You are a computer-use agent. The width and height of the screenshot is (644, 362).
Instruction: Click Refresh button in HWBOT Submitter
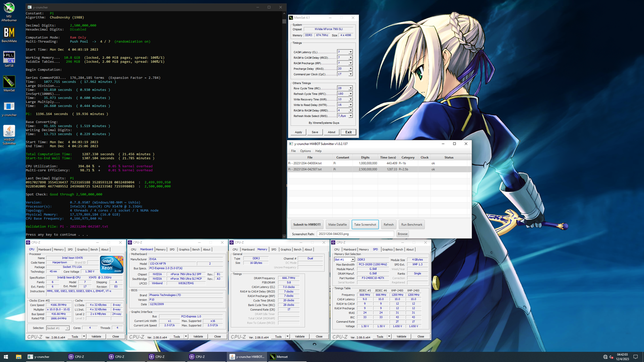(x=389, y=225)
